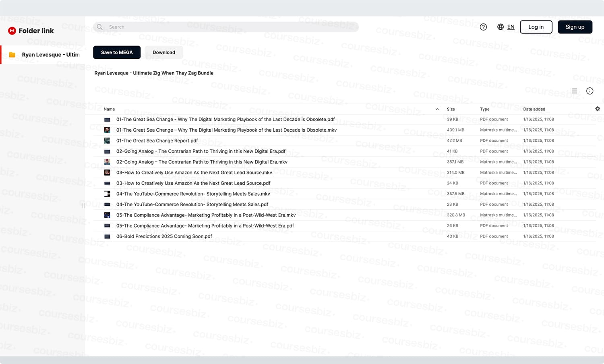604x364 pixels.
Task: Select 04-The YouTube-Commerce Revolution .pdf filename
Action: tap(192, 205)
